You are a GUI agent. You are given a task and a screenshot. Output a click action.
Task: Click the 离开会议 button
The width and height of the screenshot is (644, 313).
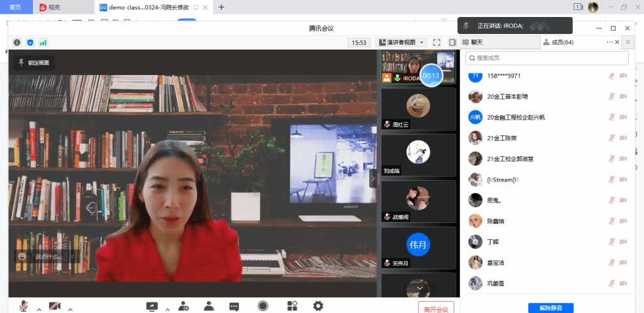[436, 309]
